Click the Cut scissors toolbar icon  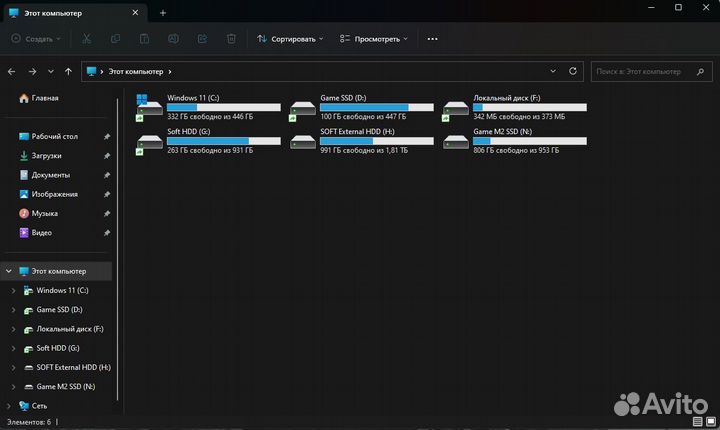86,39
